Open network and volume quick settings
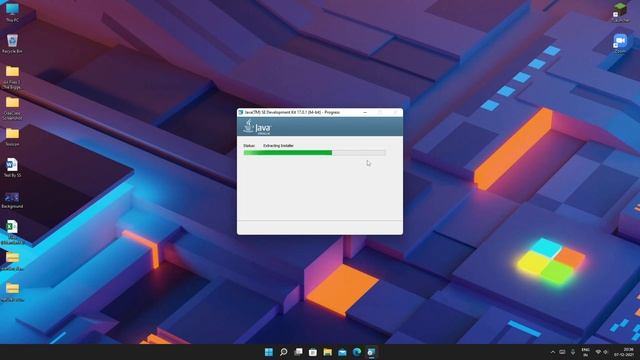Viewport: 640px width, 360px height. pos(602,352)
